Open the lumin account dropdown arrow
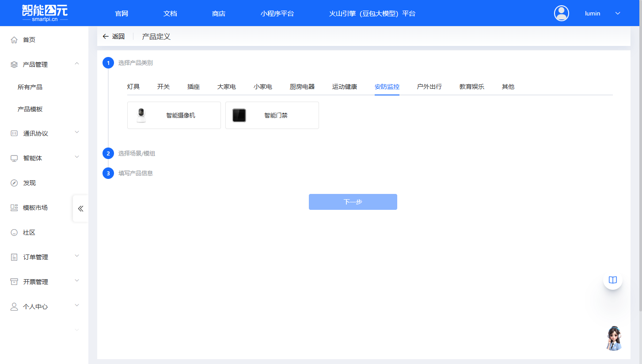Viewport: 642px width, 364px height. tap(618, 13)
